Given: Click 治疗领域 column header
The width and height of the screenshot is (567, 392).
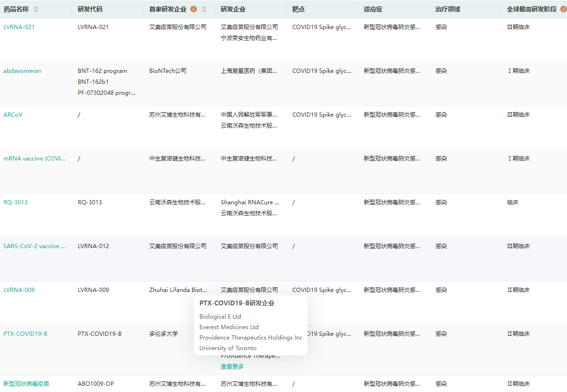Looking at the screenshot, I should point(447,9).
